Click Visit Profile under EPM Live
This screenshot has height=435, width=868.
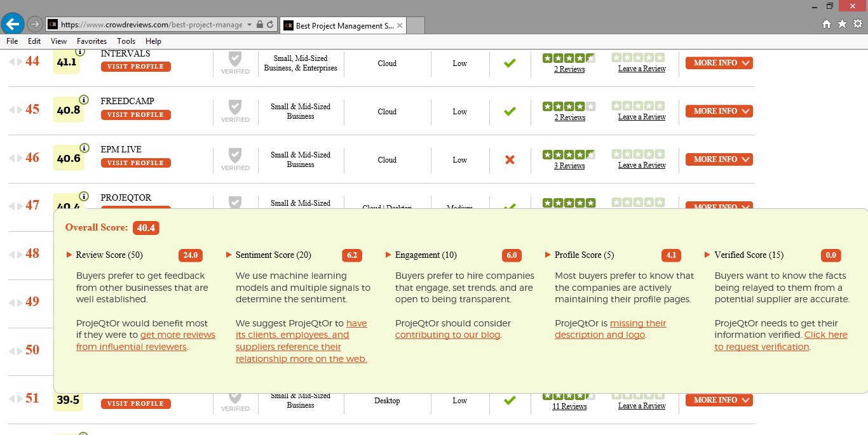[x=136, y=163]
